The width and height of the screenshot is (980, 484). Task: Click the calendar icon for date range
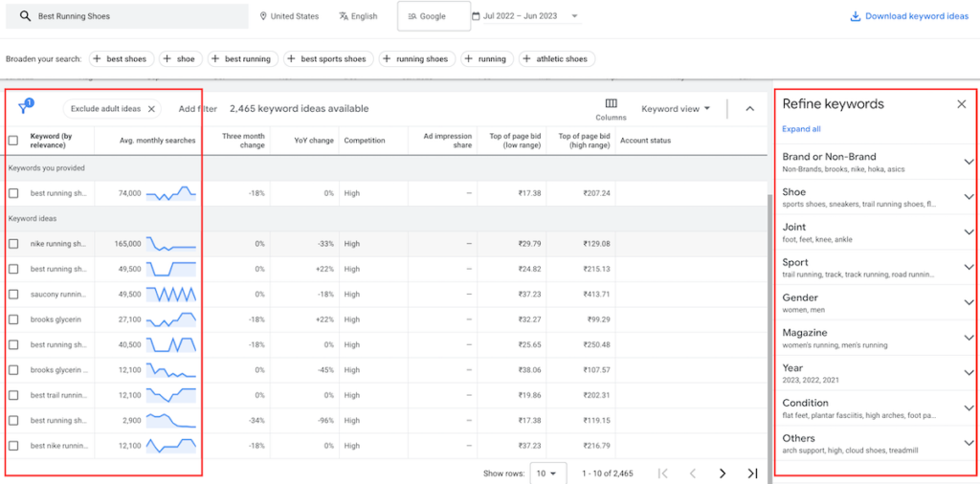[x=476, y=16]
